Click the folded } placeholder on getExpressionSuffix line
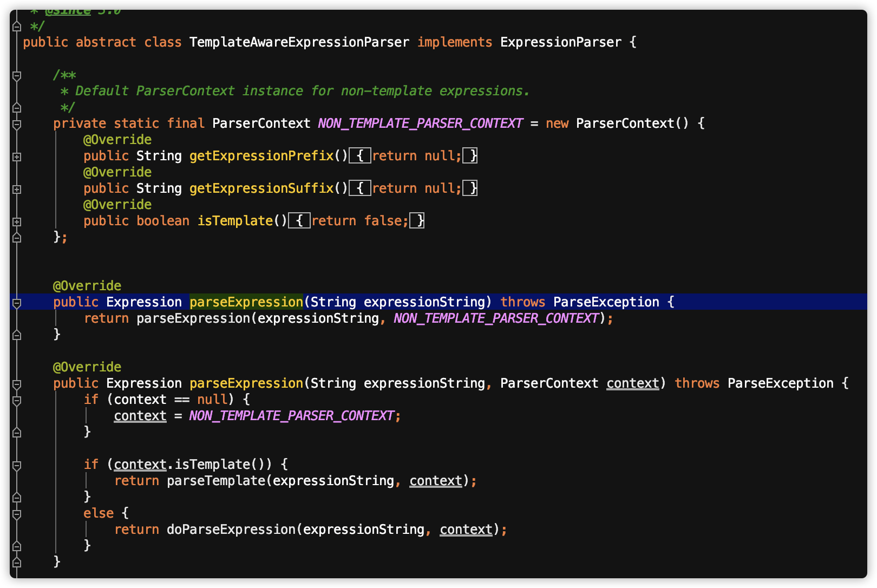The image size is (877, 588). click(470, 188)
